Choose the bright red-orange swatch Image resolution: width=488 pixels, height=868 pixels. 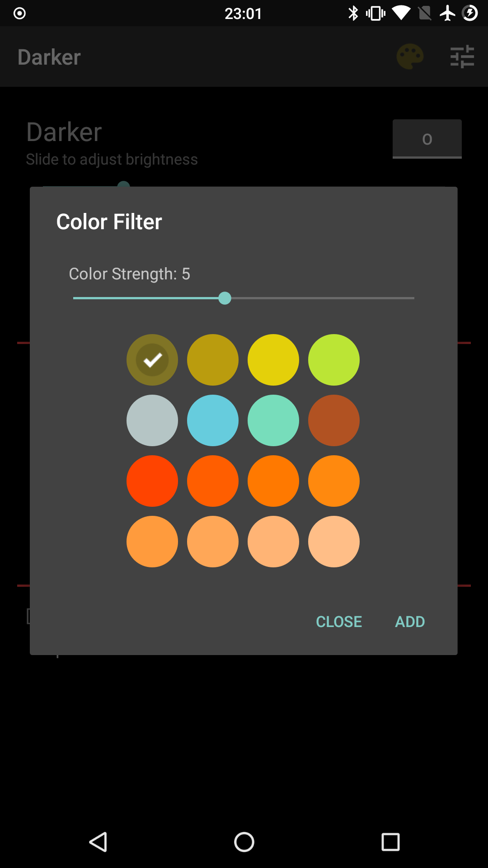[152, 481]
